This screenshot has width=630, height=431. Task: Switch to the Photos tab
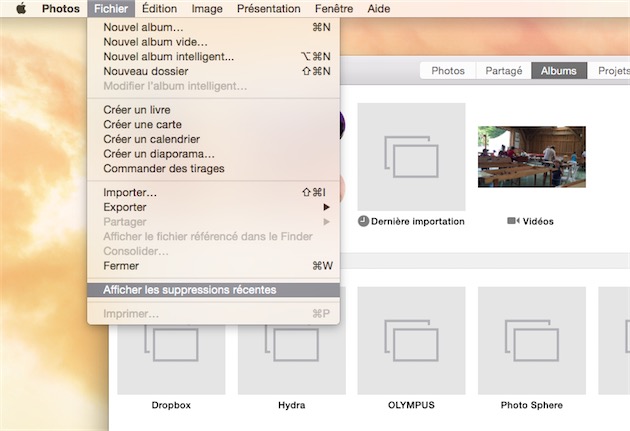tap(448, 71)
